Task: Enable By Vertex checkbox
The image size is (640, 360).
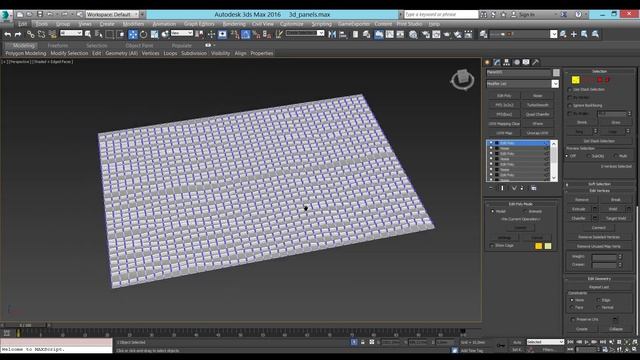Action: (570, 98)
